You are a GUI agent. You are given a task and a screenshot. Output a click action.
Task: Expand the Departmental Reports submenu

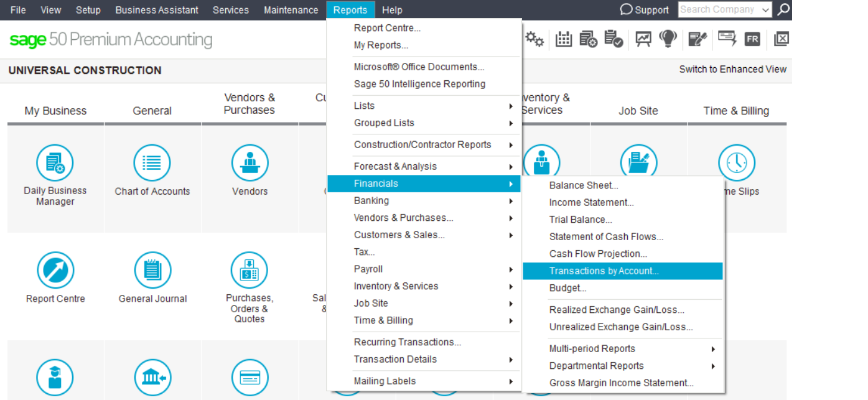pyautogui.click(x=623, y=366)
